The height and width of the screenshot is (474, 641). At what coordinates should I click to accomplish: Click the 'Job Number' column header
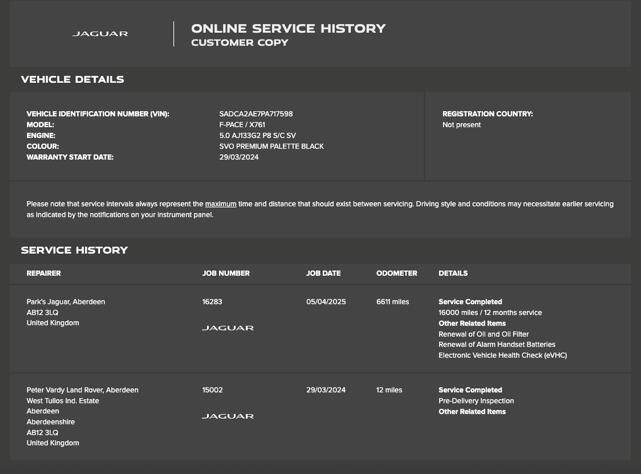pyautogui.click(x=226, y=273)
